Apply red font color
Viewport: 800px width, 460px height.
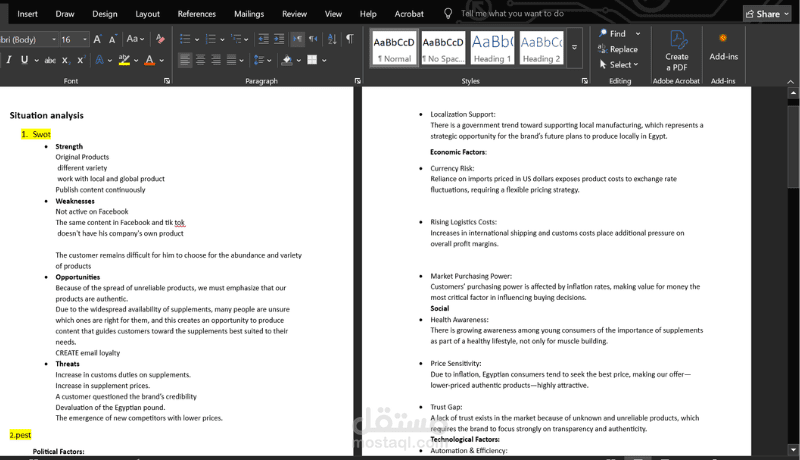[149, 60]
